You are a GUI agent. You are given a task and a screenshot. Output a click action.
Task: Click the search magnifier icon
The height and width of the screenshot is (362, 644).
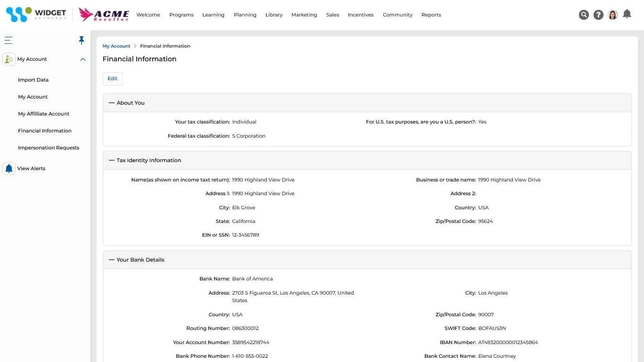click(584, 15)
